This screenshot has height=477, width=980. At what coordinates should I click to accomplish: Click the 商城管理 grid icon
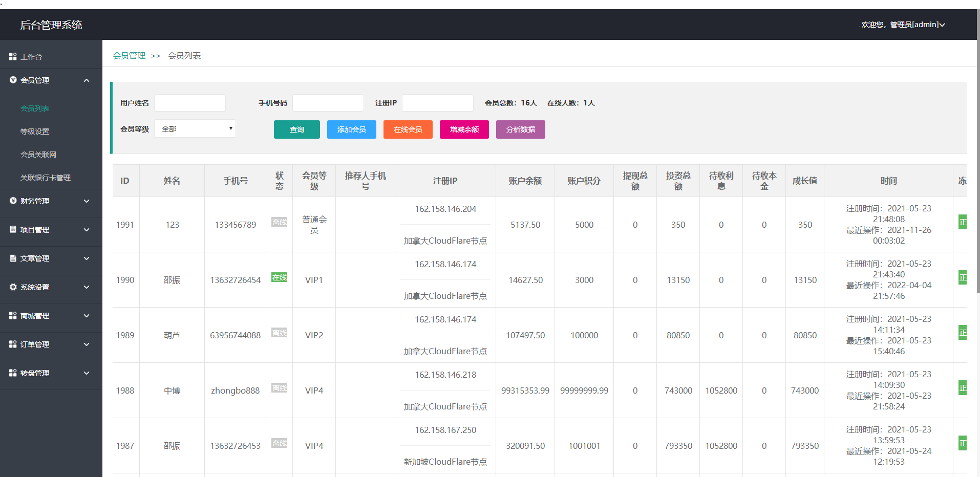click(x=13, y=315)
